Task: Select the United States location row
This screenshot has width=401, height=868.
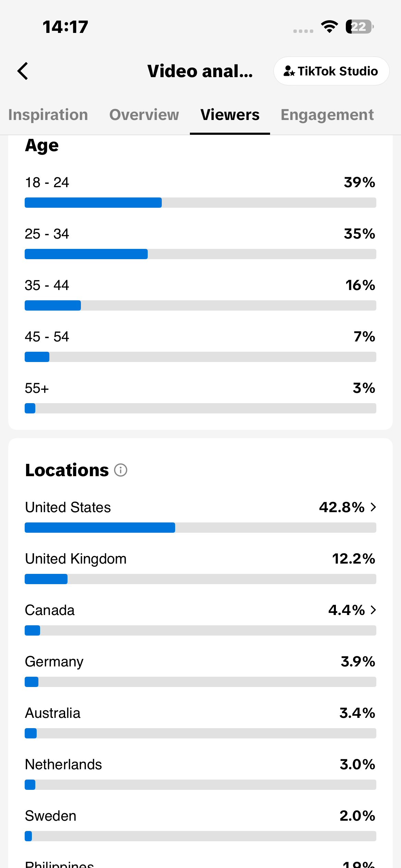Action: tap(200, 516)
